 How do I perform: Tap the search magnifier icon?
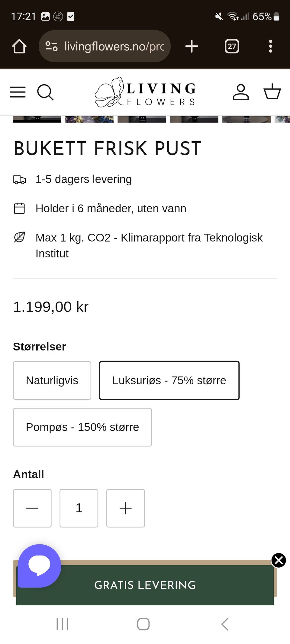(45, 92)
